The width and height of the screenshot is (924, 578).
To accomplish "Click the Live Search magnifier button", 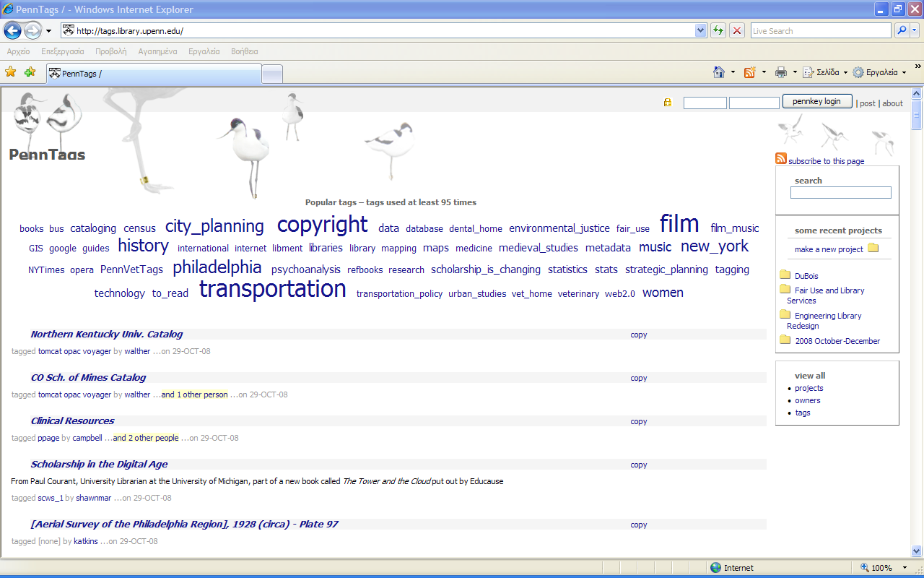I will pos(901,30).
